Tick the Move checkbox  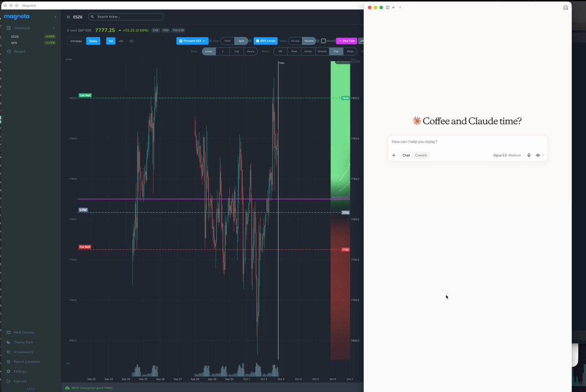pyautogui.click(x=323, y=41)
